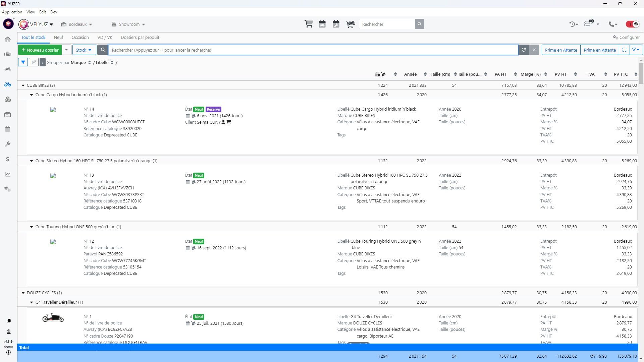Toggle edit mode pencil button
Viewport: 644px width, 362px height.
(x=34, y=62)
